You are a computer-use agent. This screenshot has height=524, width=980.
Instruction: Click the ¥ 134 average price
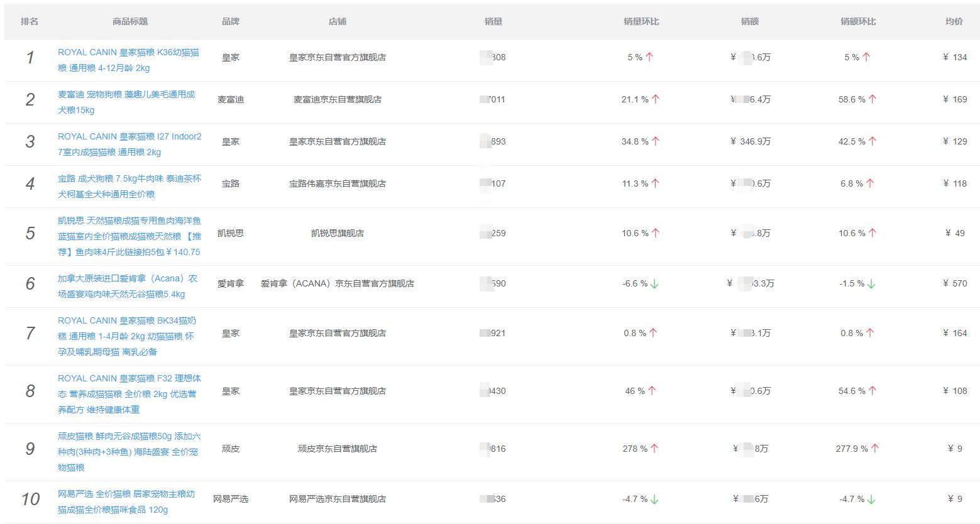tap(955, 57)
